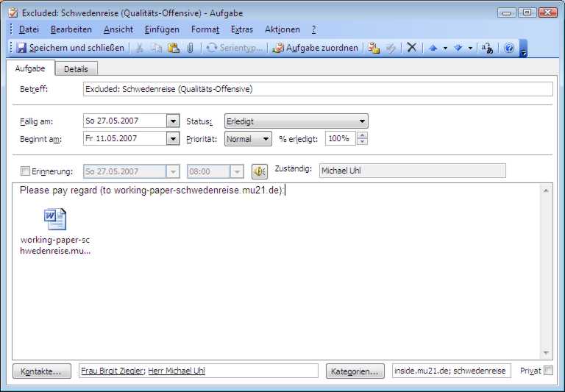Click Speichern und schließen toolbar button

(x=71, y=48)
